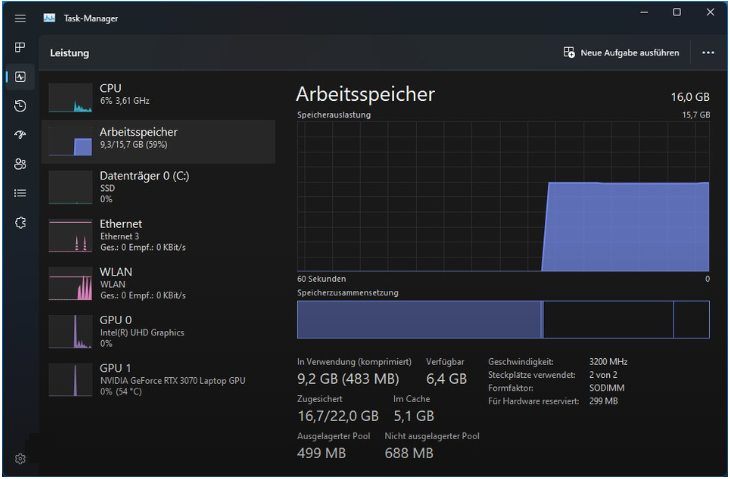Click the SODIMM Formfaktor value
The width and height of the screenshot is (730, 479).
(x=607, y=388)
